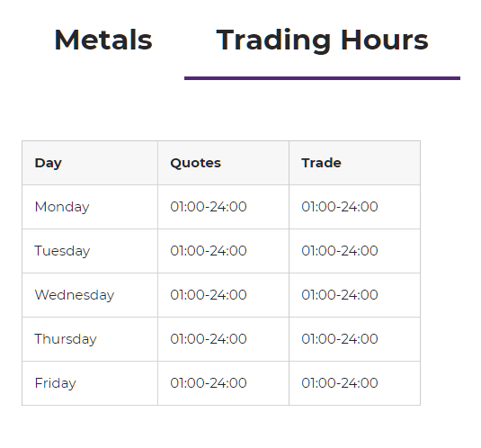Click the Quotes column header
Screen dimensions: 481x448
point(223,163)
